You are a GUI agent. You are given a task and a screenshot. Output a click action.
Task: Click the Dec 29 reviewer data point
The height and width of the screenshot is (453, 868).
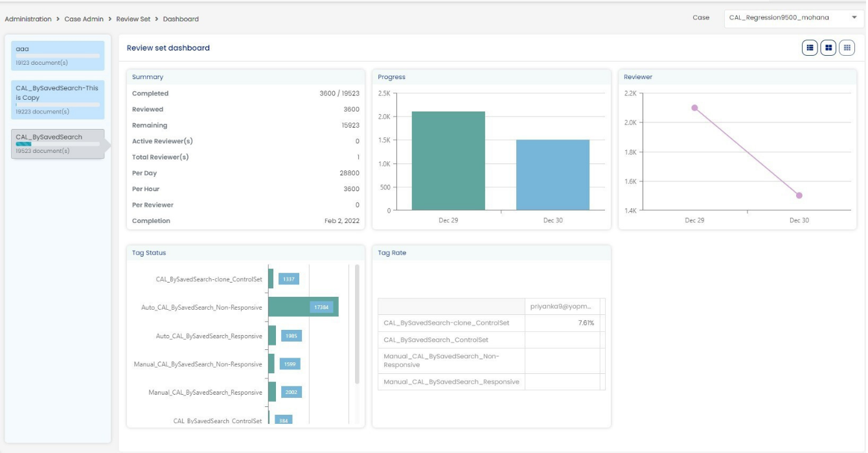(694, 108)
